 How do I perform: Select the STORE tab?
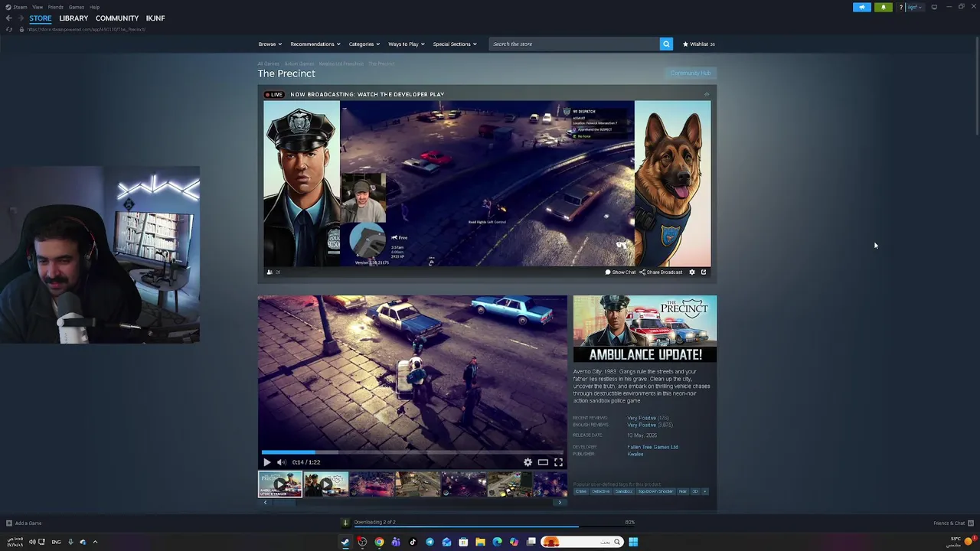tap(41, 18)
